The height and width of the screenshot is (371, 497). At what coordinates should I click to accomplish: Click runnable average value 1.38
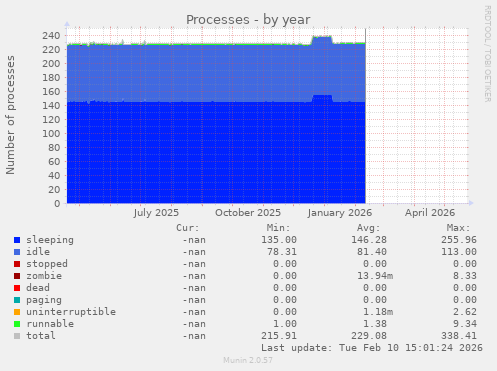pos(375,324)
